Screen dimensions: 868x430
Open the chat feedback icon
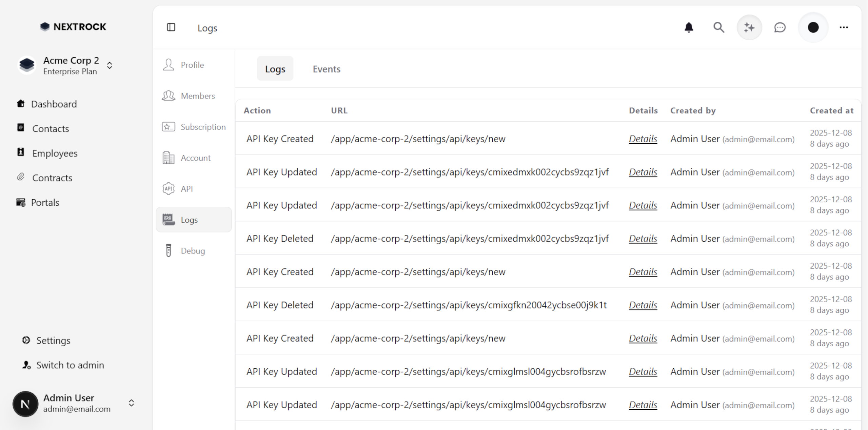(x=780, y=27)
